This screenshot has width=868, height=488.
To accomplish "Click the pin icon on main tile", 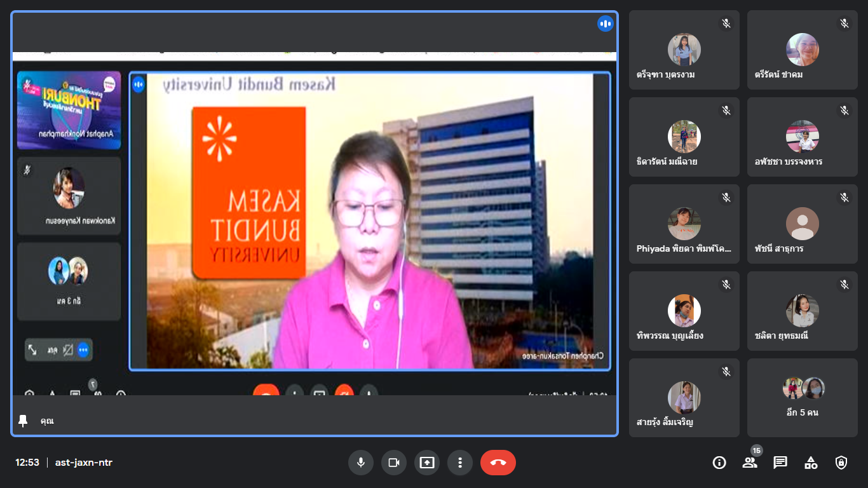I will point(24,421).
